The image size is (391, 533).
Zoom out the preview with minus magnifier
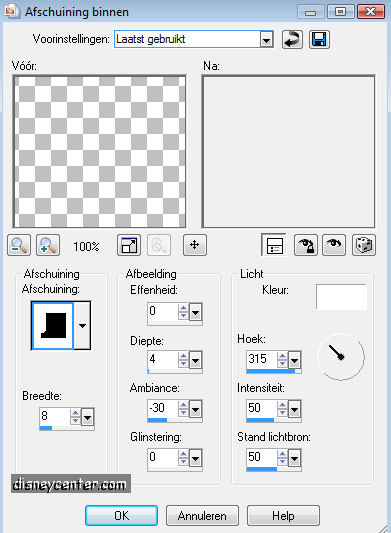point(19,245)
